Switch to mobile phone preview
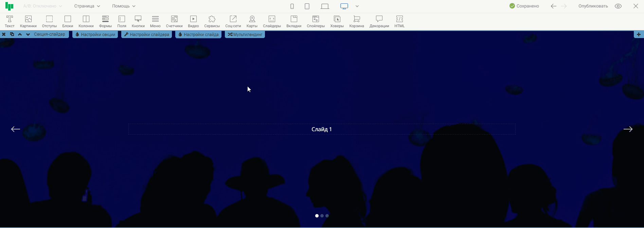Screen dimensions: 644x228 tap(292, 6)
